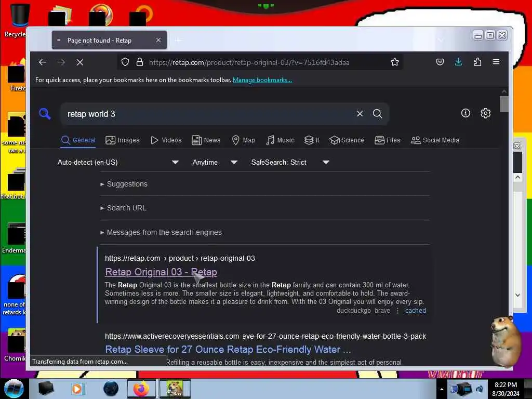Switch to the IT category

pyautogui.click(x=312, y=140)
